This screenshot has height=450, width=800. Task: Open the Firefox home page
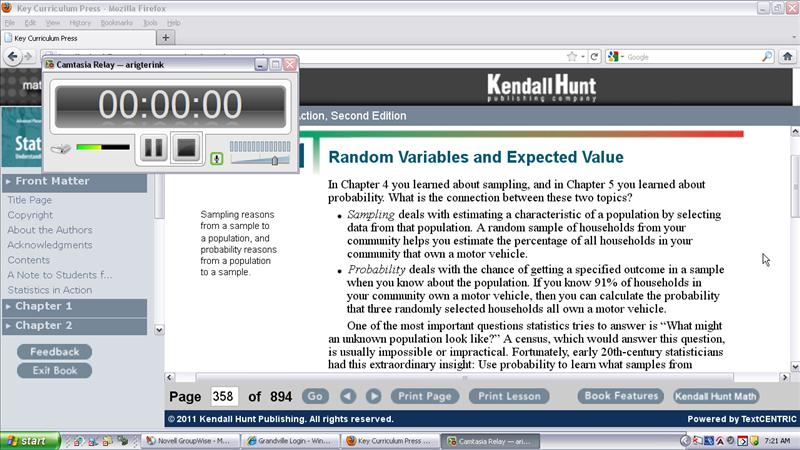[787, 57]
